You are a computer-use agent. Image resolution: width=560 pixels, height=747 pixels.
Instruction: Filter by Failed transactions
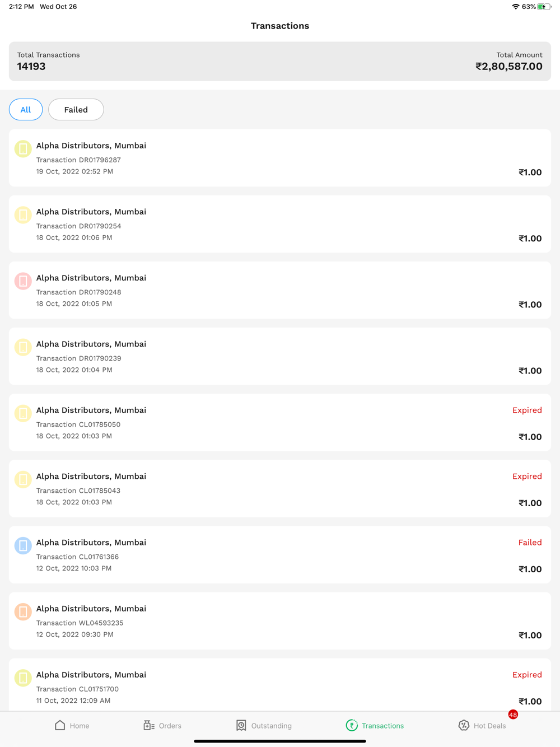point(76,109)
